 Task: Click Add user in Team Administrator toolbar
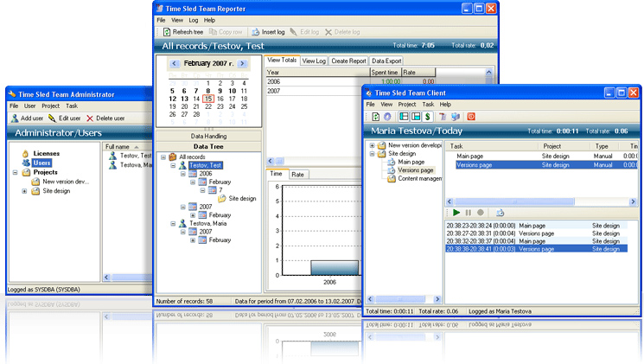coord(27,118)
